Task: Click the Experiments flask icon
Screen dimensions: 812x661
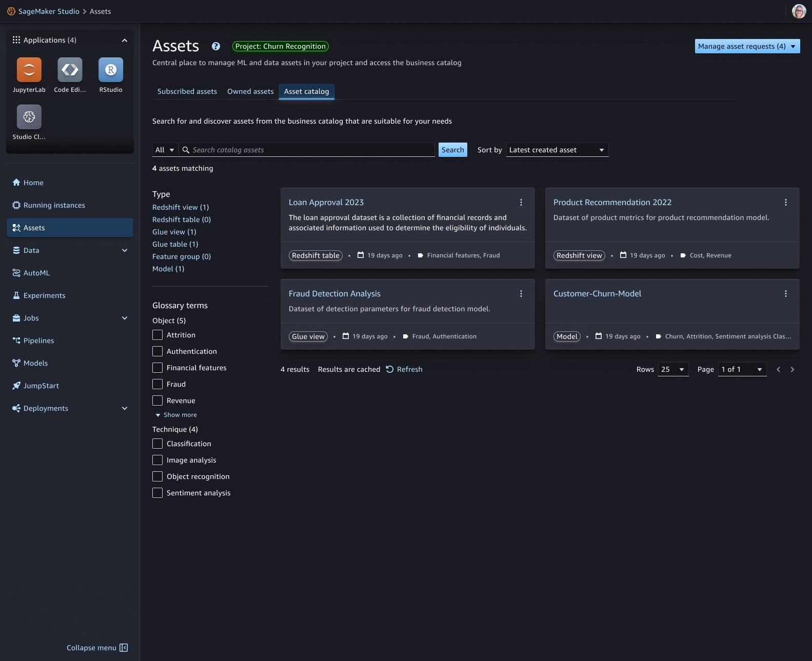Action: [16, 295]
